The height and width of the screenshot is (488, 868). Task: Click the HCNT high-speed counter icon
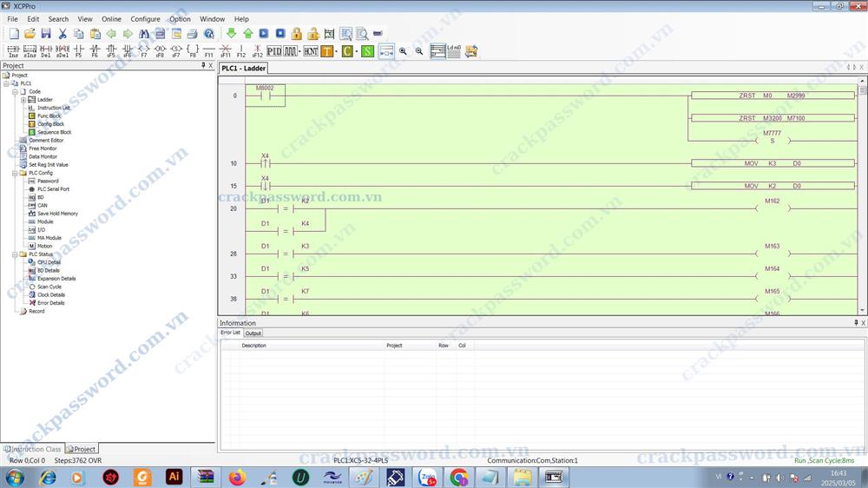pyautogui.click(x=310, y=51)
